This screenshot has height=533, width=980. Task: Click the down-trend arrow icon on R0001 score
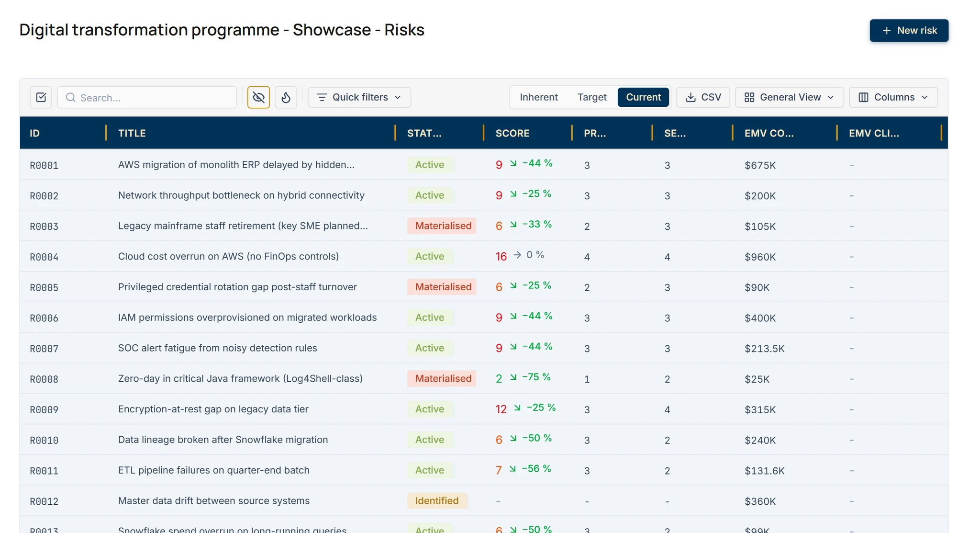coord(513,163)
